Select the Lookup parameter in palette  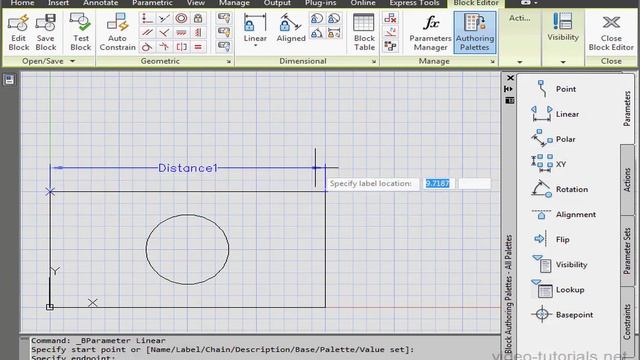558,290
